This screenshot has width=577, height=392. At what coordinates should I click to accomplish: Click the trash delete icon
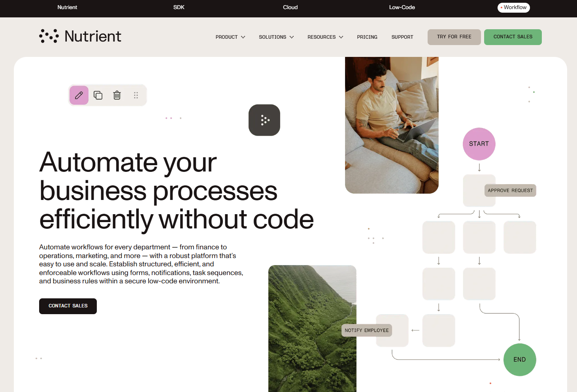(x=117, y=95)
